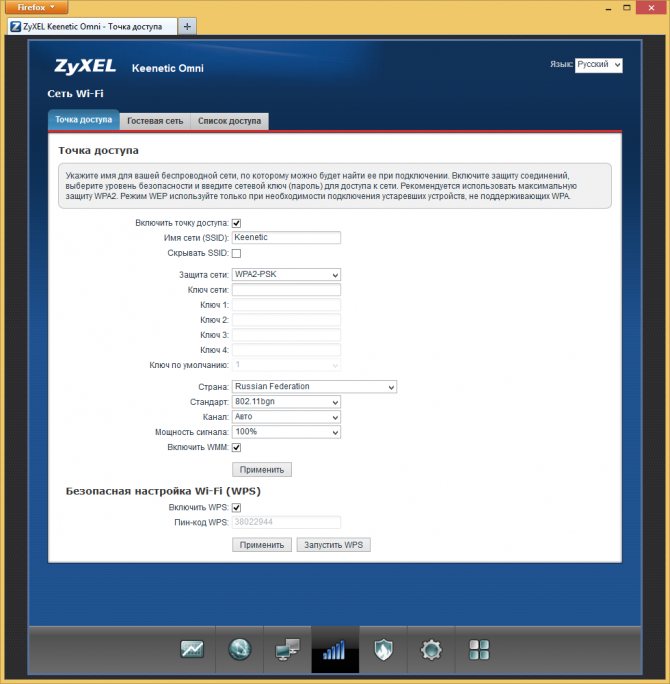
Task: Click the 'Ключ 4' input field
Action: point(286,350)
